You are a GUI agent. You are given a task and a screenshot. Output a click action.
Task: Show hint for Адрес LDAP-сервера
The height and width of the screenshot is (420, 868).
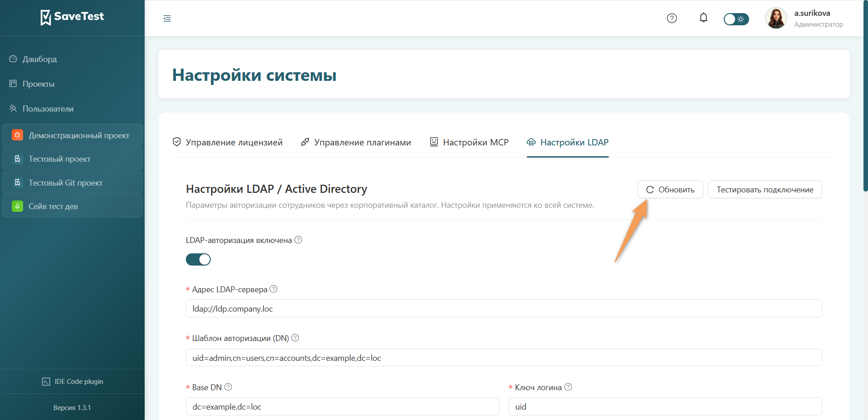274,289
